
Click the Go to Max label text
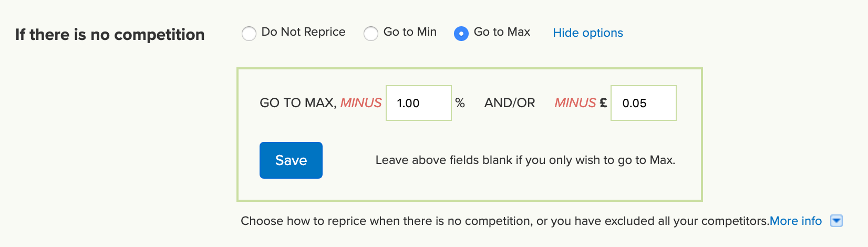tap(502, 32)
